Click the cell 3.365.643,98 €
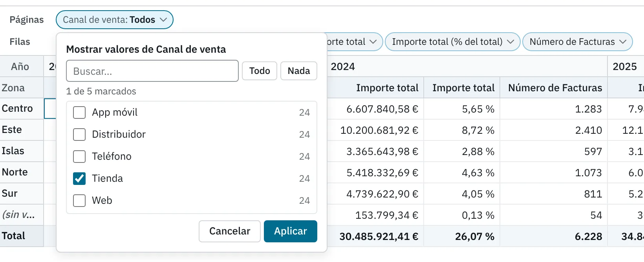 click(x=375, y=151)
